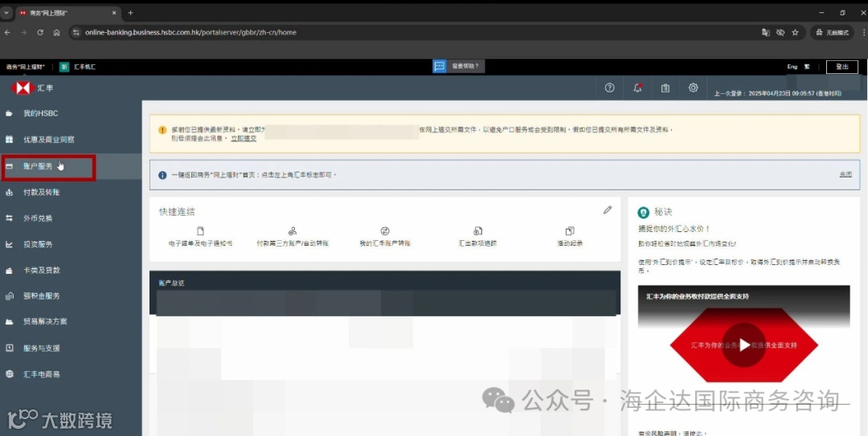Open a new browser tab
Screen dimensions: 868x436
pyautogui.click(x=131, y=13)
